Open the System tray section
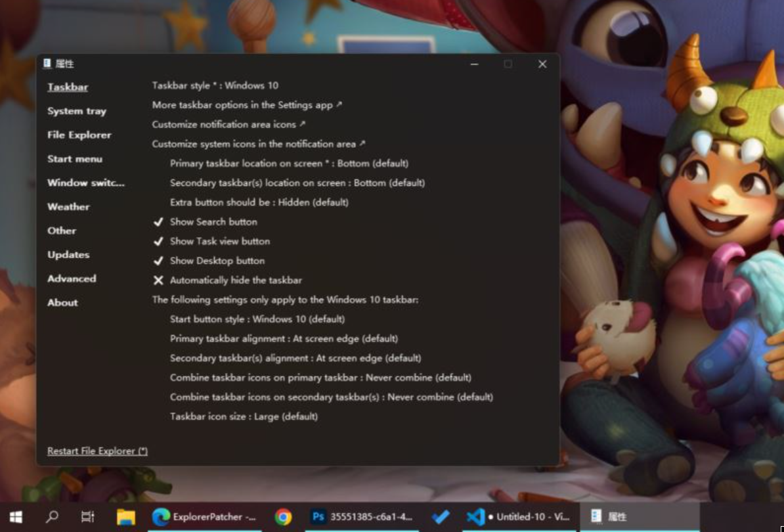This screenshot has height=532, width=784. coord(77,111)
